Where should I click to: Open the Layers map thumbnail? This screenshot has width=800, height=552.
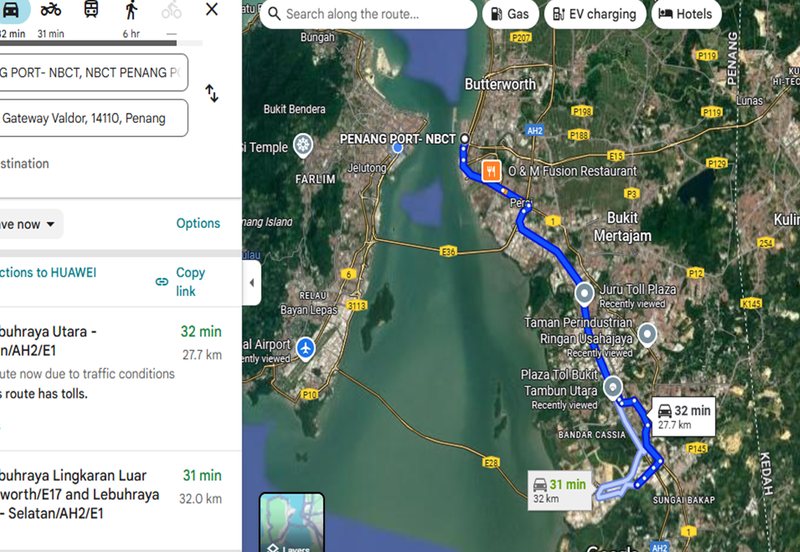pyautogui.click(x=292, y=522)
